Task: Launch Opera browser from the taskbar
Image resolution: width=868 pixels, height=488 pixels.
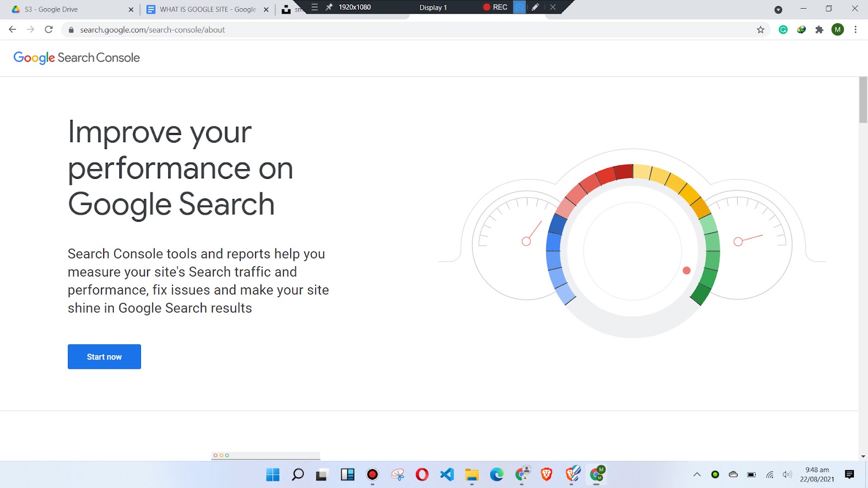Action: pyautogui.click(x=422, y=475)
